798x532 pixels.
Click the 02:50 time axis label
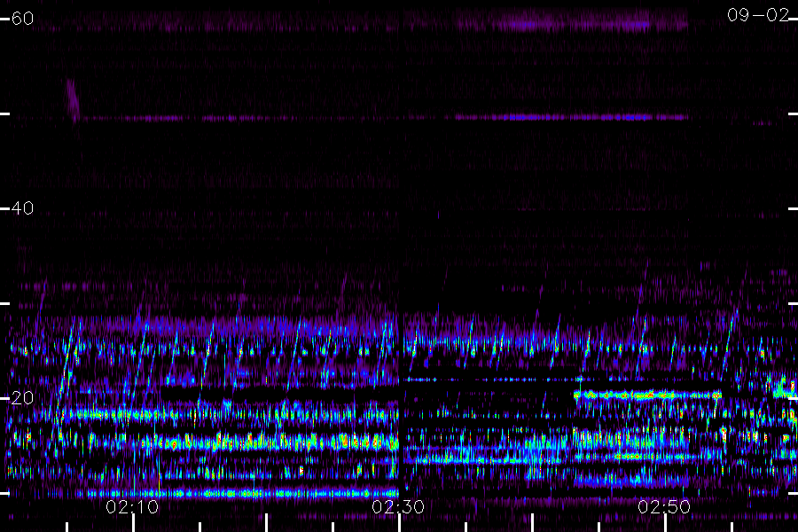coord(664,506)
